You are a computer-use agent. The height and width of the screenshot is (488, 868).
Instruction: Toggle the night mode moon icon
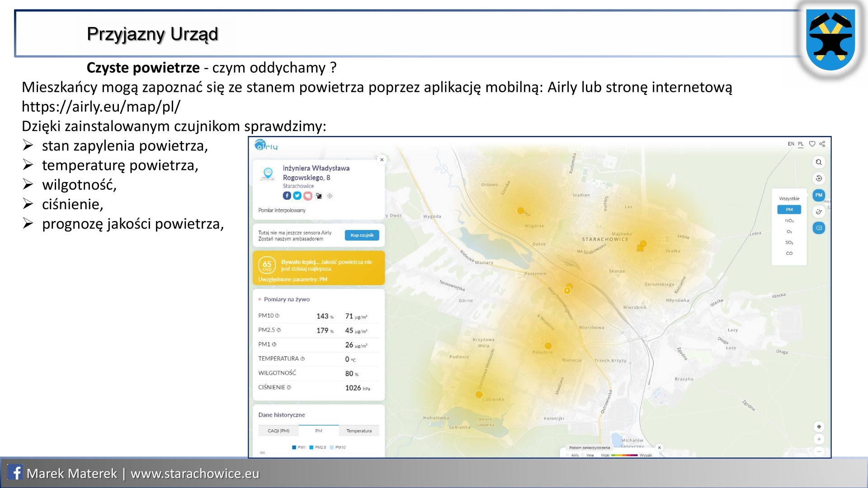(819, 211)
